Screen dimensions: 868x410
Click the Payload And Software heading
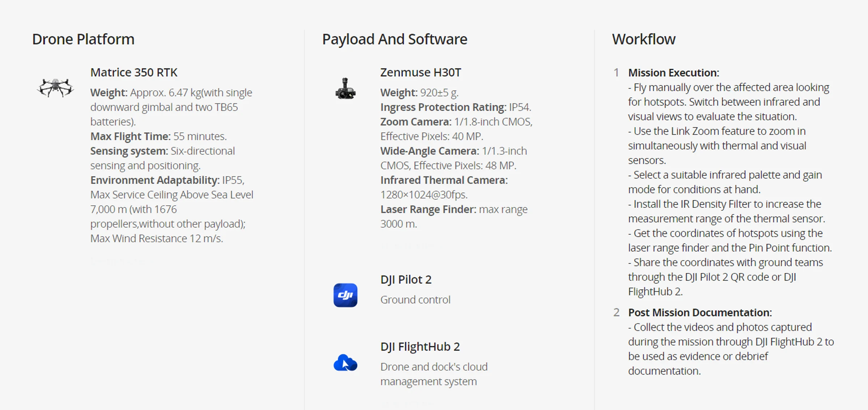tap(395, 39)
